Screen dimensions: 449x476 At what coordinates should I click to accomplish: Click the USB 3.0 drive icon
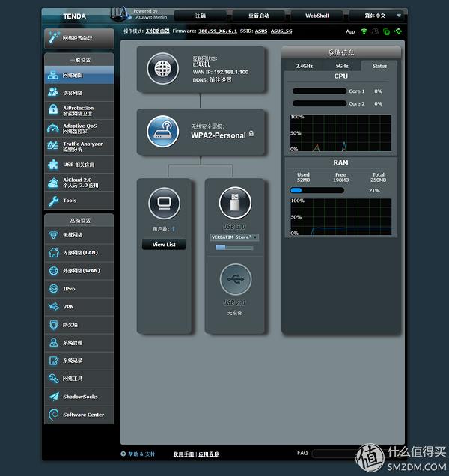click(235, 202)
